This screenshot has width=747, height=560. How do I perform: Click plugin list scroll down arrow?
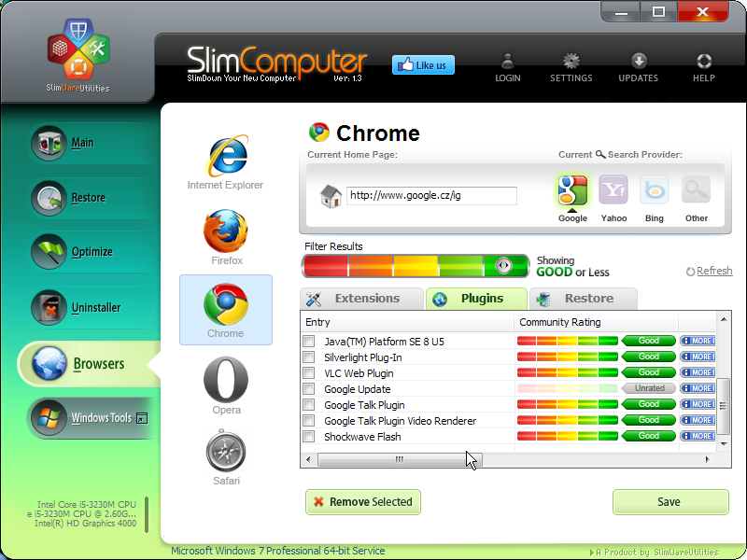[x=724, y=444]
